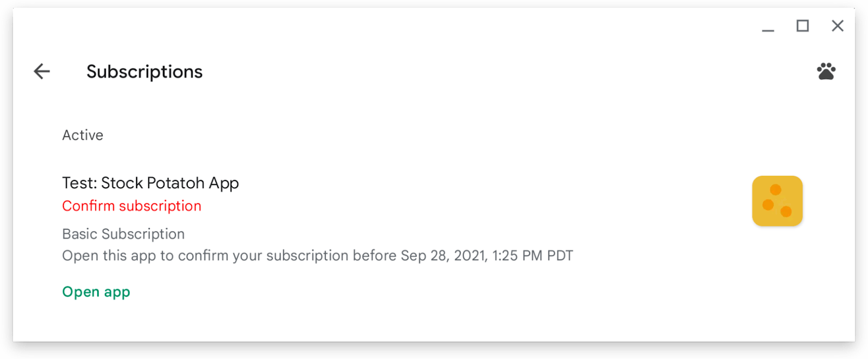The image size is (868, 359).
Task: Minimize the Subscriptions window
Action: pyautogui.click(x=768, y=26)
